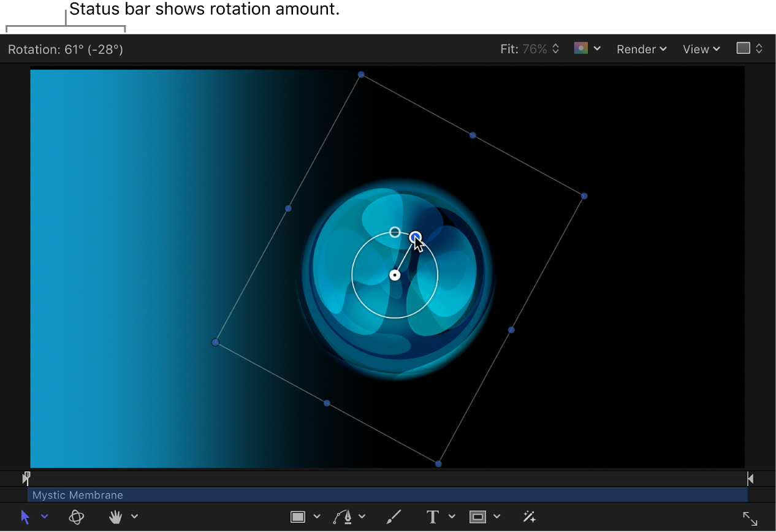Pick the Bezier pen tool

(x=343, y=517)
